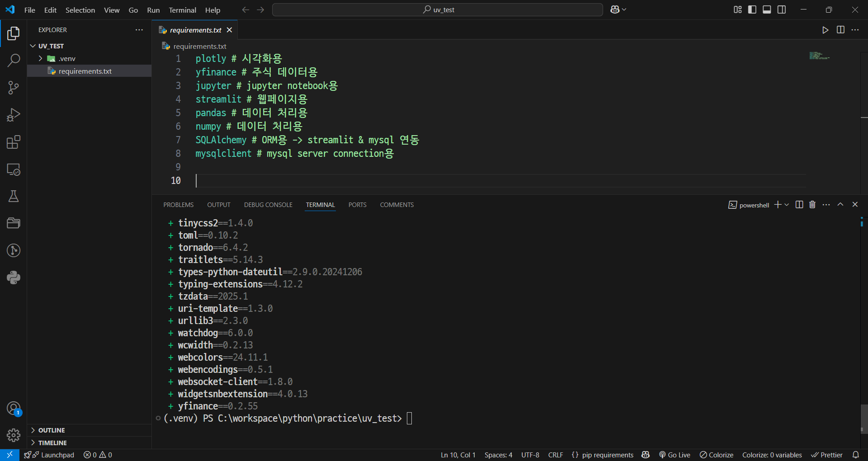The image size is (868, 461).
Task: Click the uv_test command center search box
Action: [438, 10]
